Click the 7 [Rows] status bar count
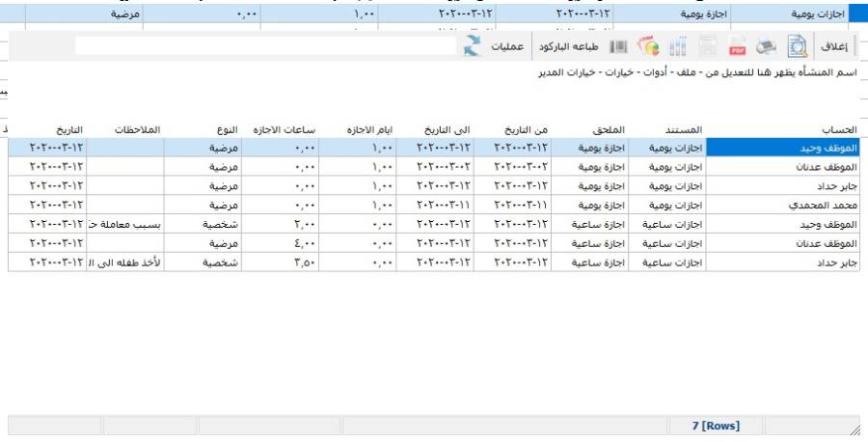This screenshot has width=868, height=442. [x=716, y=426]
